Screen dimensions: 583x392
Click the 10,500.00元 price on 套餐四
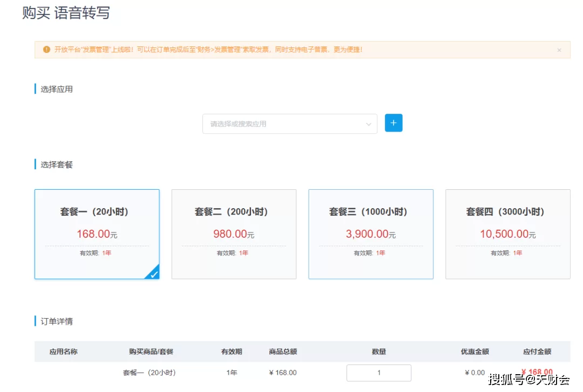(507, 234)
